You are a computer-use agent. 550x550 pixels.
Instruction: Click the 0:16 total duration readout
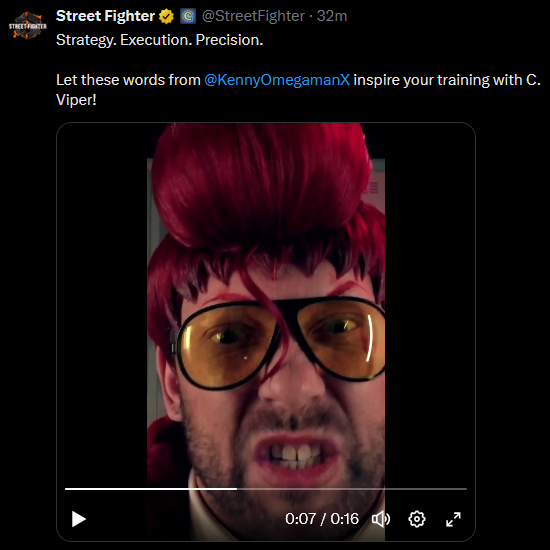[344, 519]
